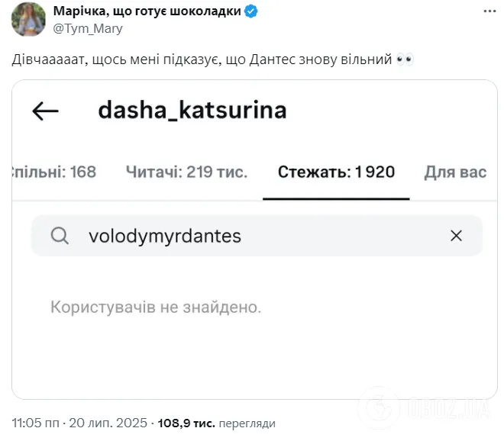Switch to the Читачі: 219 тис. tab

[187, 172]
